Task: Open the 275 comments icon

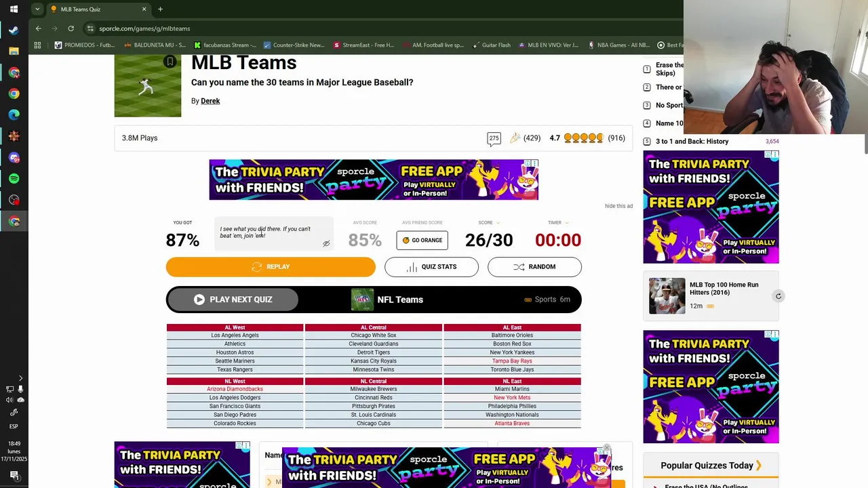Action: (494, 138)
